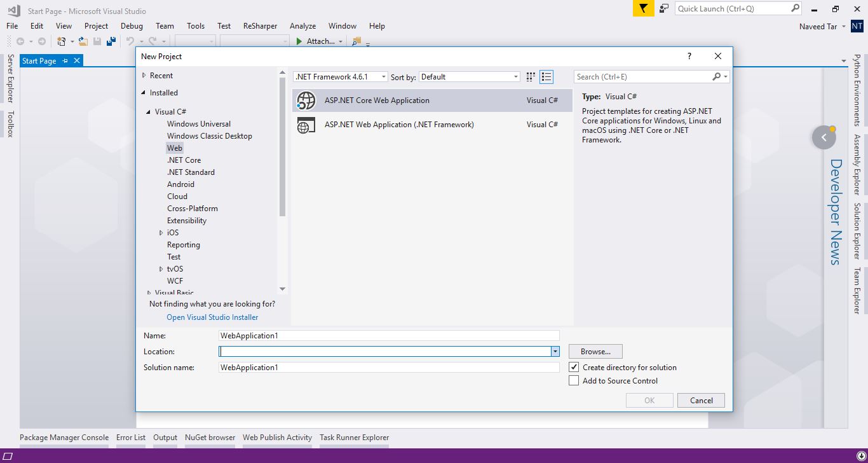
Task: Open Visual Studio Installer link
Action: point(212,317)
